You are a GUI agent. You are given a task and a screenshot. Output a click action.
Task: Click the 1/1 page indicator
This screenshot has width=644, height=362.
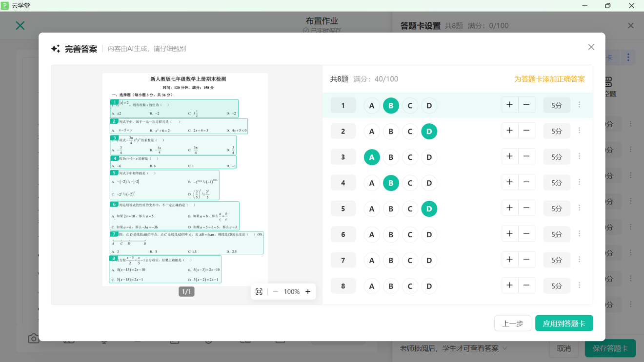point(186,291)
